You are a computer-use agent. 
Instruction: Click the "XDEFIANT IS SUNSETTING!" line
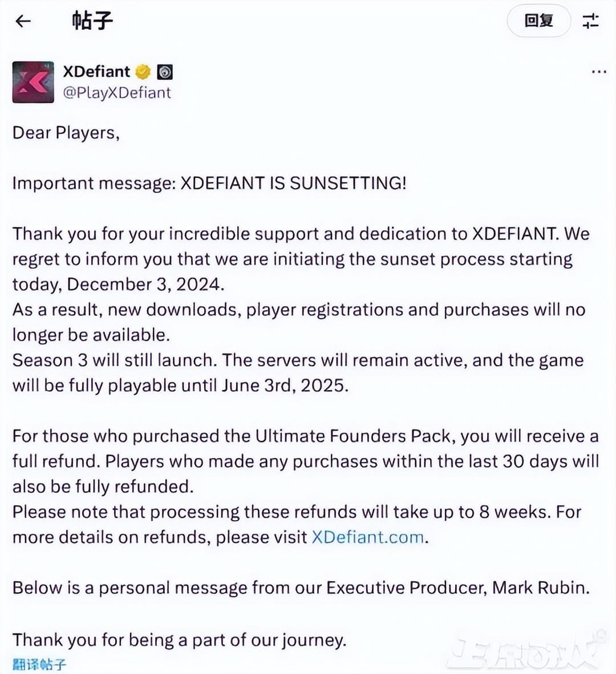click(293, 183)
